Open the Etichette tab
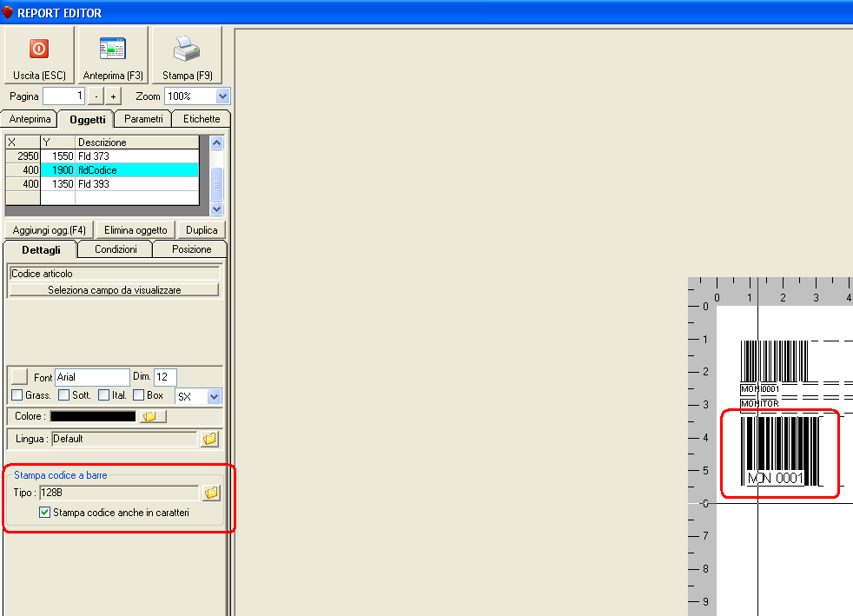 click(x=202, y=119)
